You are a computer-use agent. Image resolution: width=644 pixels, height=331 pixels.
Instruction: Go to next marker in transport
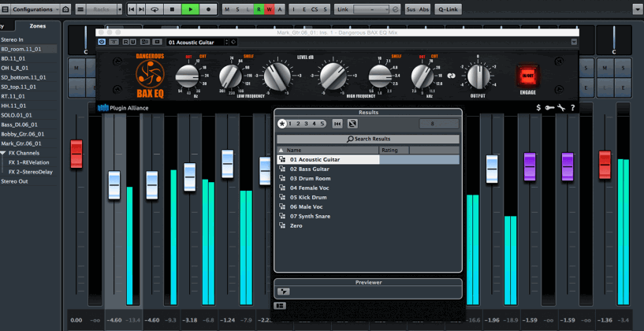click(141, 9)
